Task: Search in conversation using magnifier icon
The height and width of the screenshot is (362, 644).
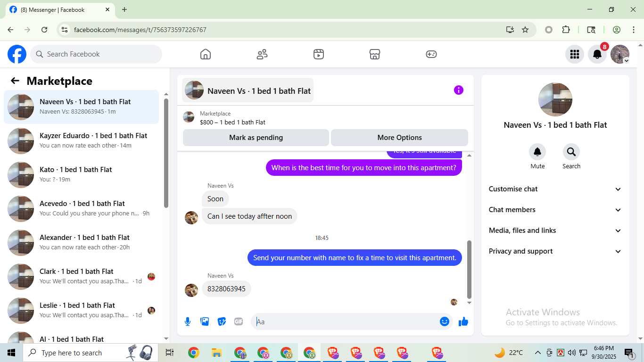Action: (571, 152)
